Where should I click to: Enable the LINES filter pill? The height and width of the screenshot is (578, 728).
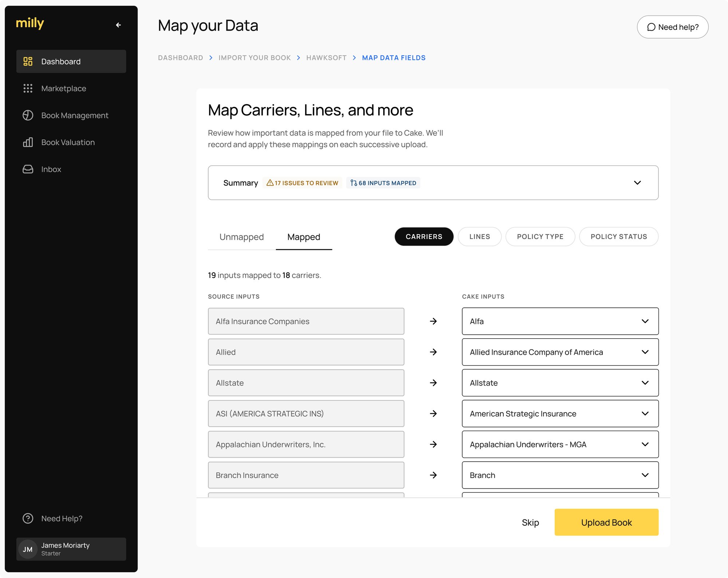pyautogui.click(x=479, y=236)
